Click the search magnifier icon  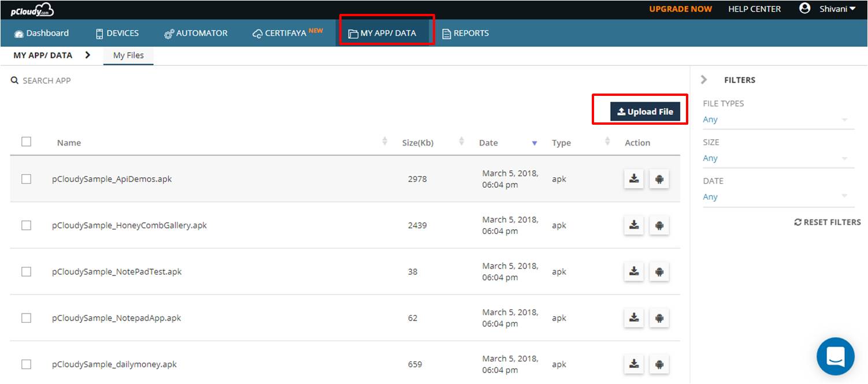point(15,81)
